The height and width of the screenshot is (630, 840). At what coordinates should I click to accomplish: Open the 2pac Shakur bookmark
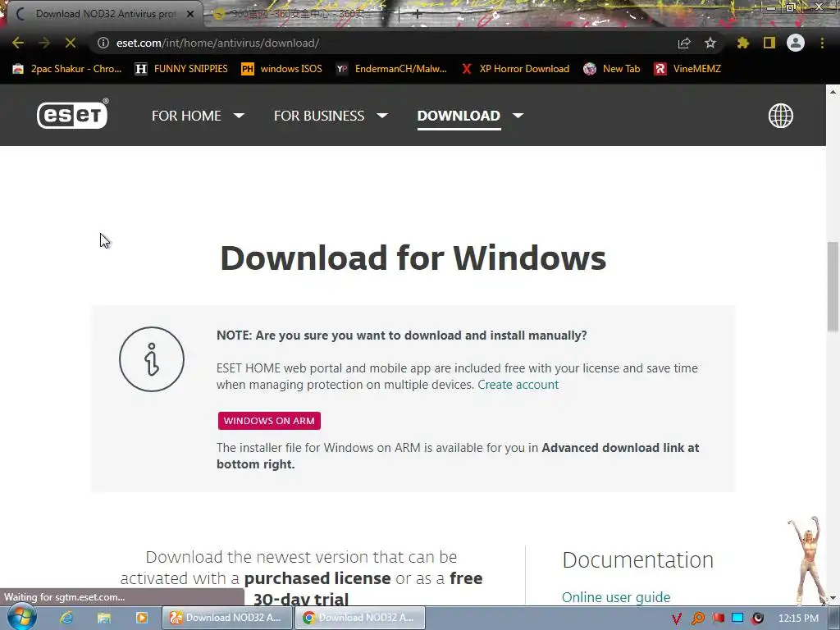[x=67, y=69]
